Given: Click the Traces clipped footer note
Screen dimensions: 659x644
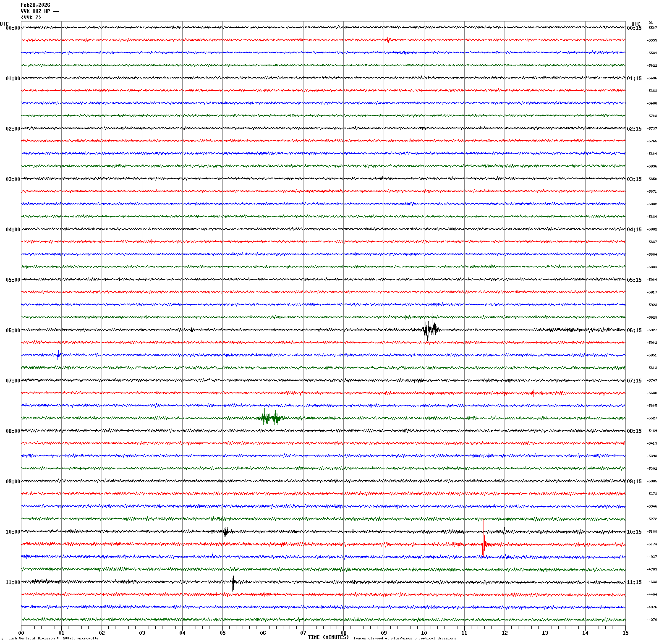Looking at the screenshot, I should pos(405,638).
